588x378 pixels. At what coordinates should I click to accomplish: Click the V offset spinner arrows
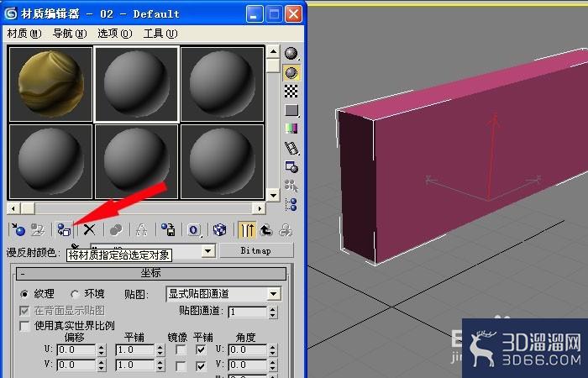click(x=102, y=365)
